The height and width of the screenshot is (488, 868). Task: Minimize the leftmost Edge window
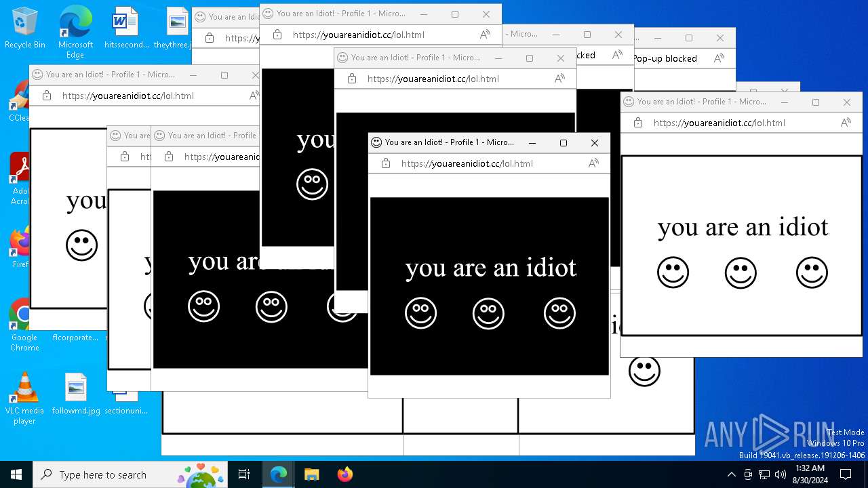pos(193,75)
